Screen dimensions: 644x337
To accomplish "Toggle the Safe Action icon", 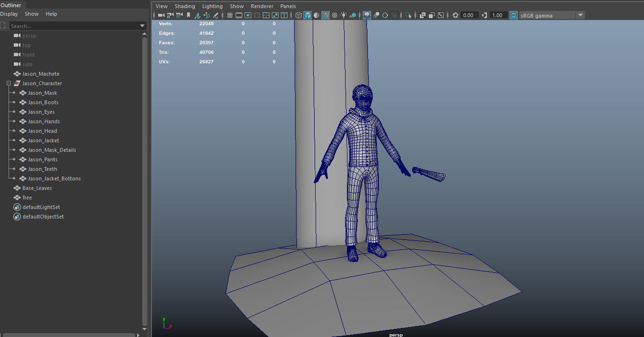I will tap(275, 15).
